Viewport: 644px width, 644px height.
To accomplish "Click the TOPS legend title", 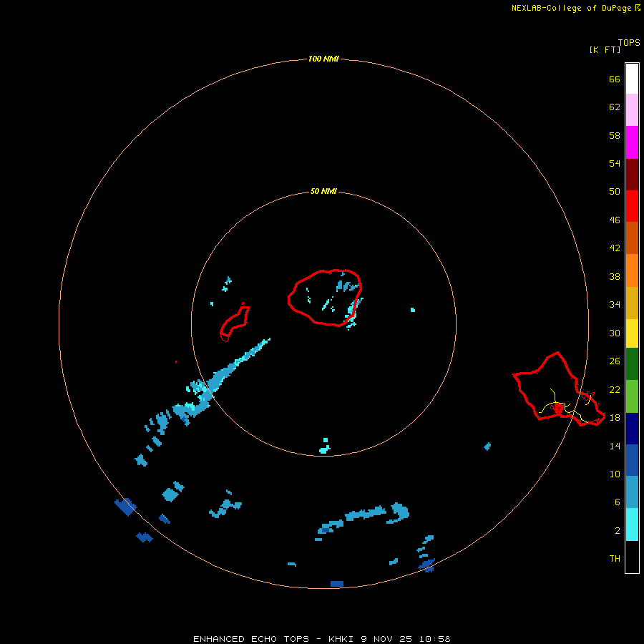I will click(x=629, y=43).
